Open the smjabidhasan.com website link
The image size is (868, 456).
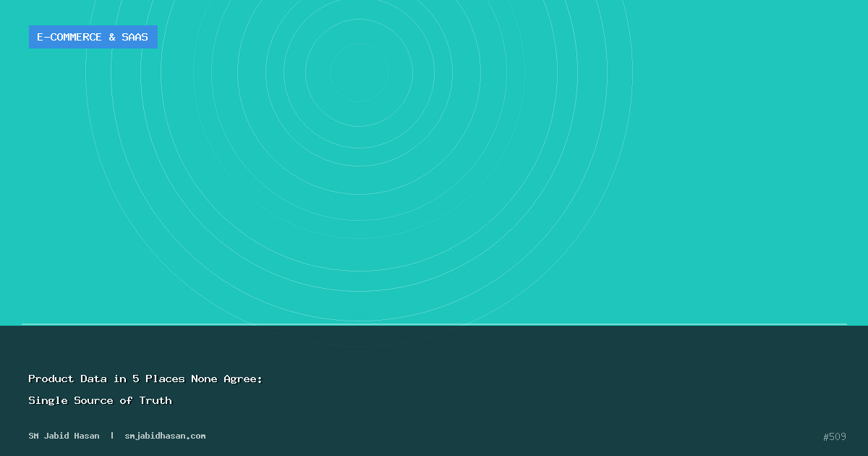(x=165, y=436)
